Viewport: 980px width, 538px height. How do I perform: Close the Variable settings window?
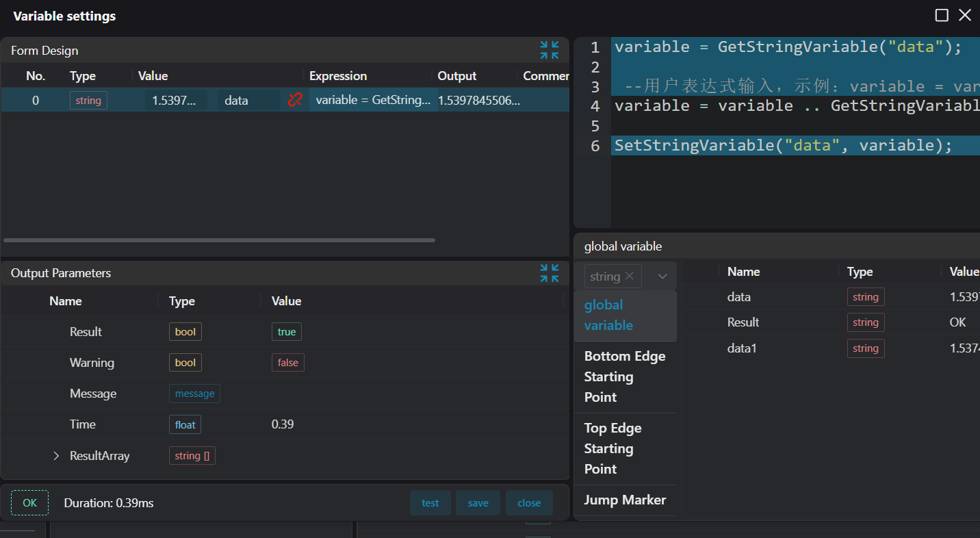pyautogui.click(x=965, y=15)
